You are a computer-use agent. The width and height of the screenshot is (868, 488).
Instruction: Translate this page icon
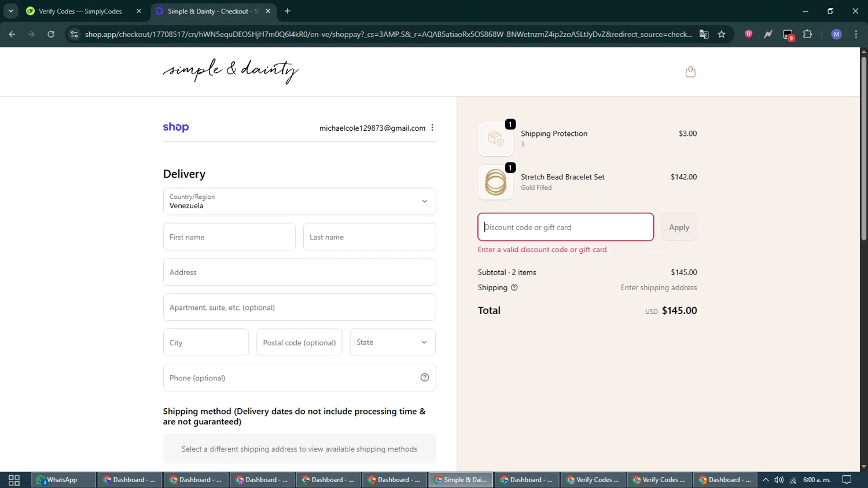point(704,34)
